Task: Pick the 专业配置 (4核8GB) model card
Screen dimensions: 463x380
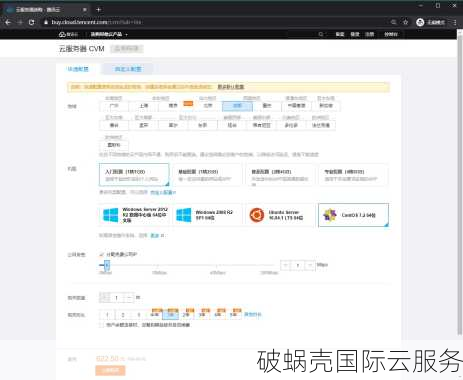Action: (x=354, y=175)
